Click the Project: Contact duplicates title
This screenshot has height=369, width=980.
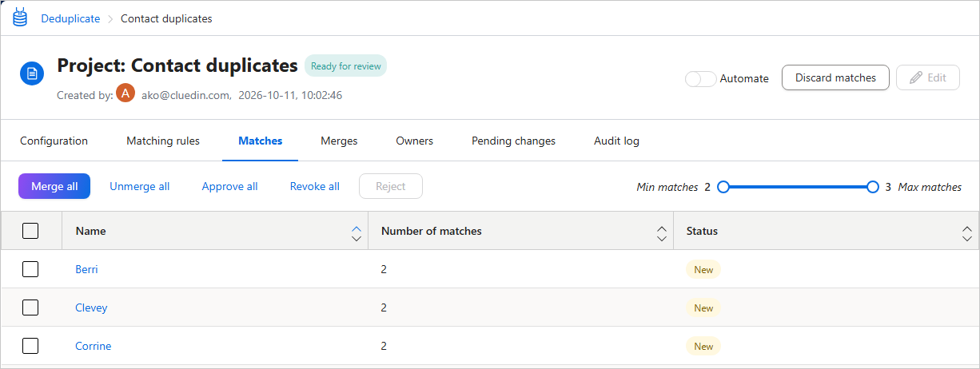[x=177, y=65]
